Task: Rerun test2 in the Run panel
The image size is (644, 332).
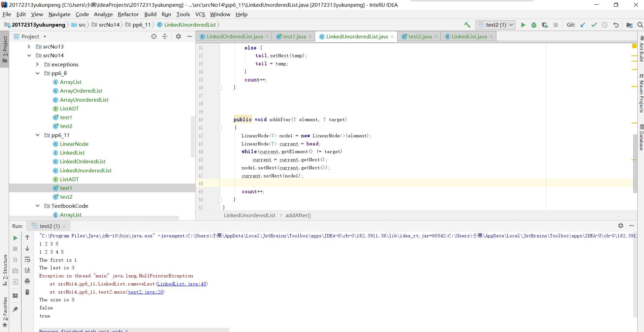Action: click(15, 238)
